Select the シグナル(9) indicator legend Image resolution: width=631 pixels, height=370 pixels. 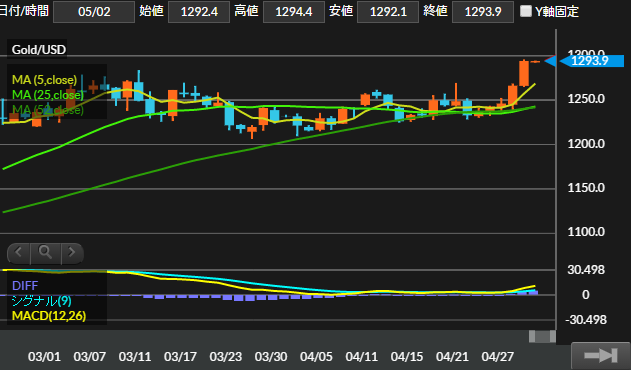pos(41,301)
